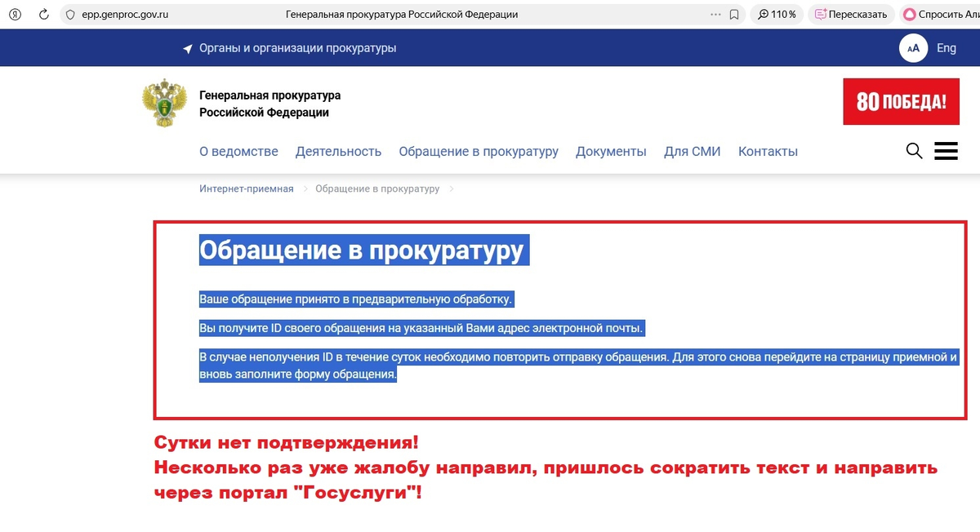
Task: Click the 110% zoom indicator
Action: [x=777, y=15]
